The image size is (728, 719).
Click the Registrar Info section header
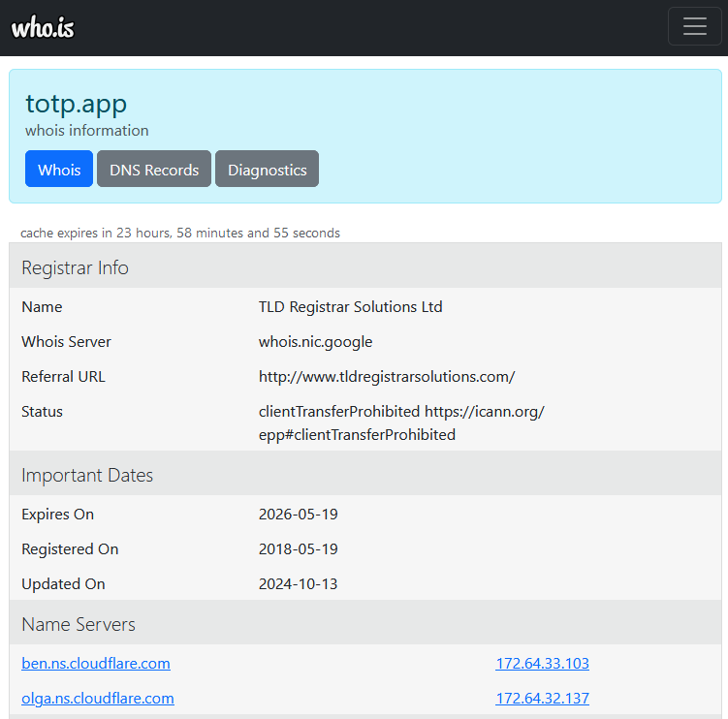pyautogui.click(x=364, y=266)
